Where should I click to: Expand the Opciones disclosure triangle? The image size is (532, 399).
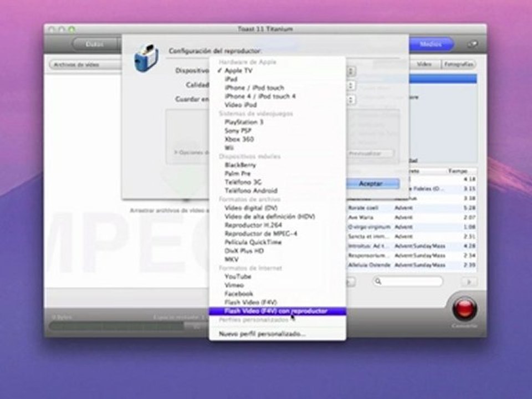pos(176,153)
